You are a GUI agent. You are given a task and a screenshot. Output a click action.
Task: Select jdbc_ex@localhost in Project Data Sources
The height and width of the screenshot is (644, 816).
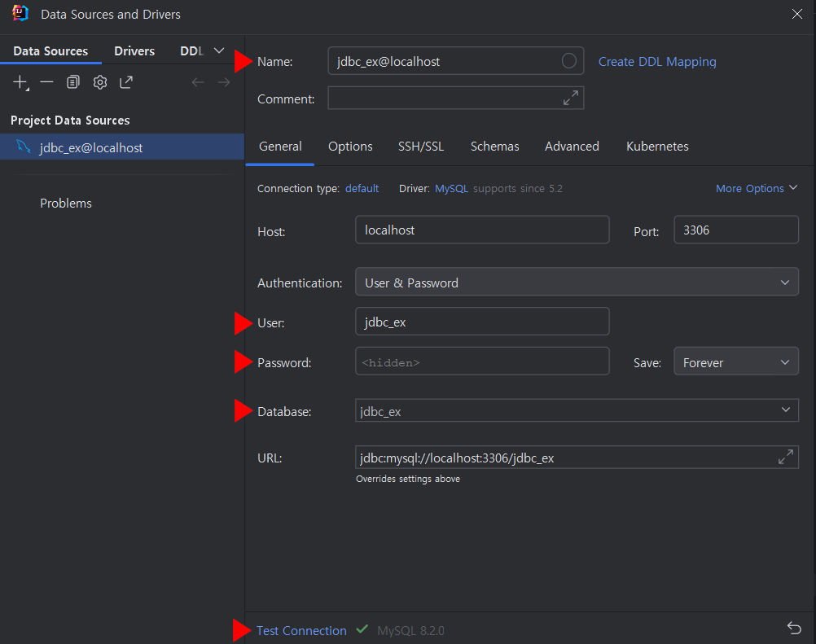coord(122,147)
